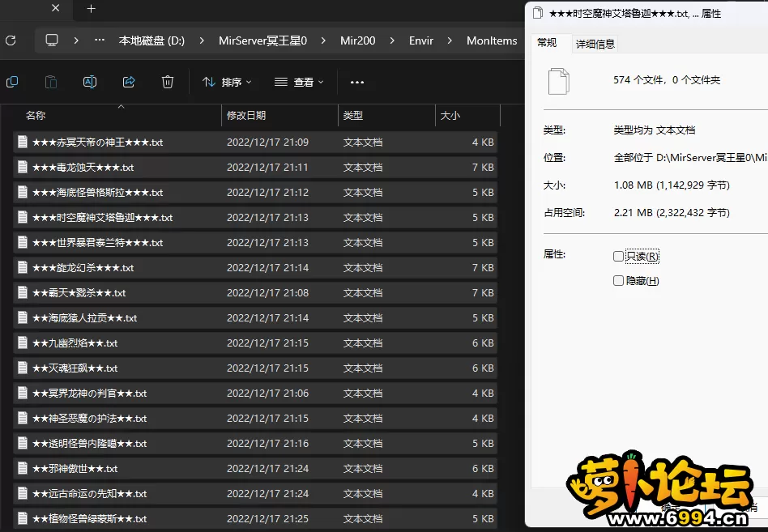The image size is (768, 532).
Task: Select file ★★邪神傲世★★.txt
Action: pyautogui.click(x=255, y=468)
